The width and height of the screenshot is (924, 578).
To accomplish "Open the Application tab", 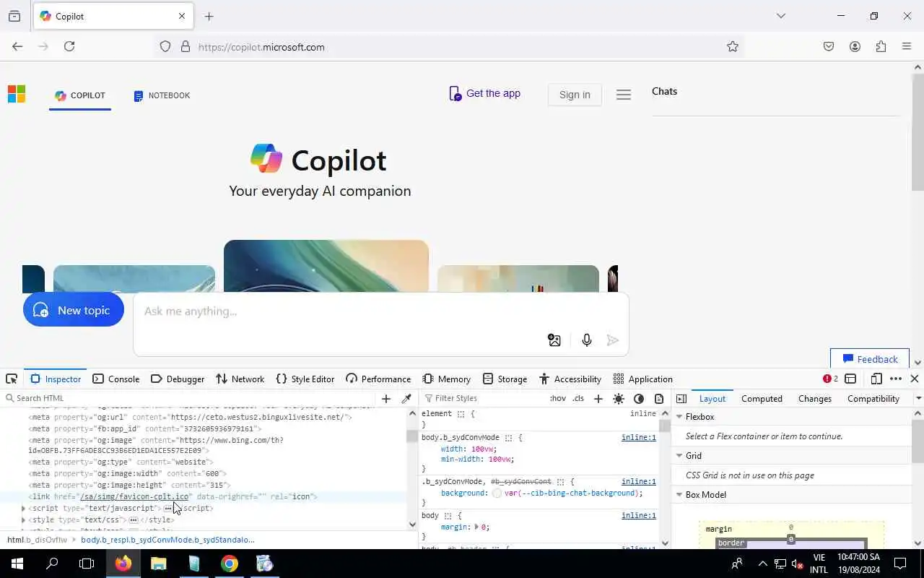I will (x=642, y=379).
